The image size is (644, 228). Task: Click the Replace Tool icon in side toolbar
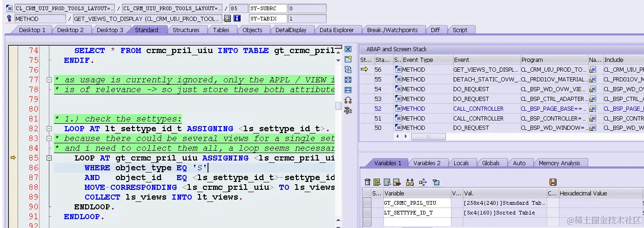pos(348,69)
